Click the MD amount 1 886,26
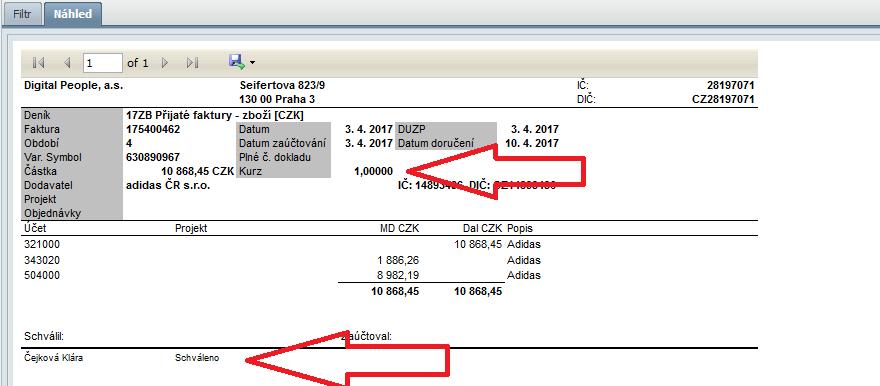880x386 pixels. pyautogui.click(x=399, y=260)
